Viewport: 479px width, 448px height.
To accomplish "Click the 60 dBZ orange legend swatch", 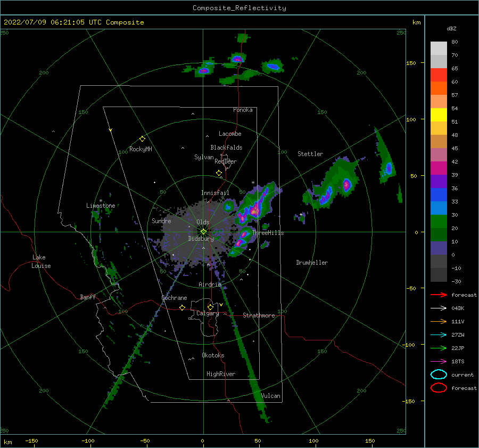I will [439, 88].
